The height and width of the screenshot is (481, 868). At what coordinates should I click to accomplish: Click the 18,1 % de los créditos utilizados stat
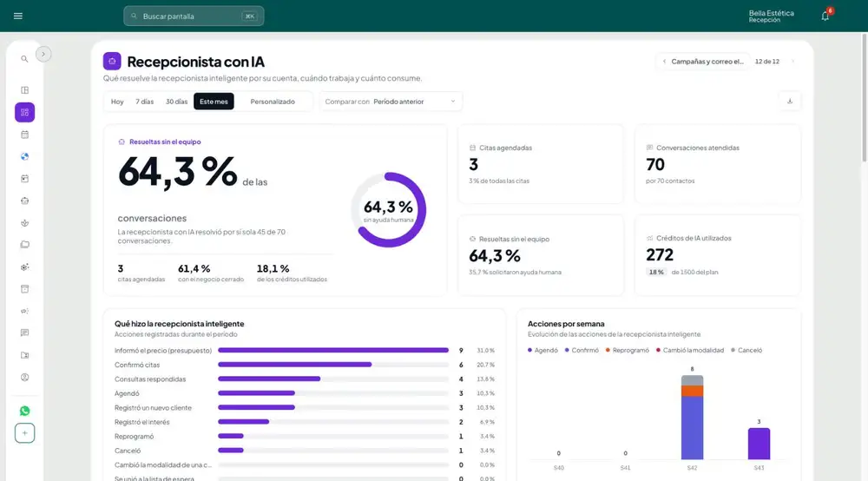point(292,273)
